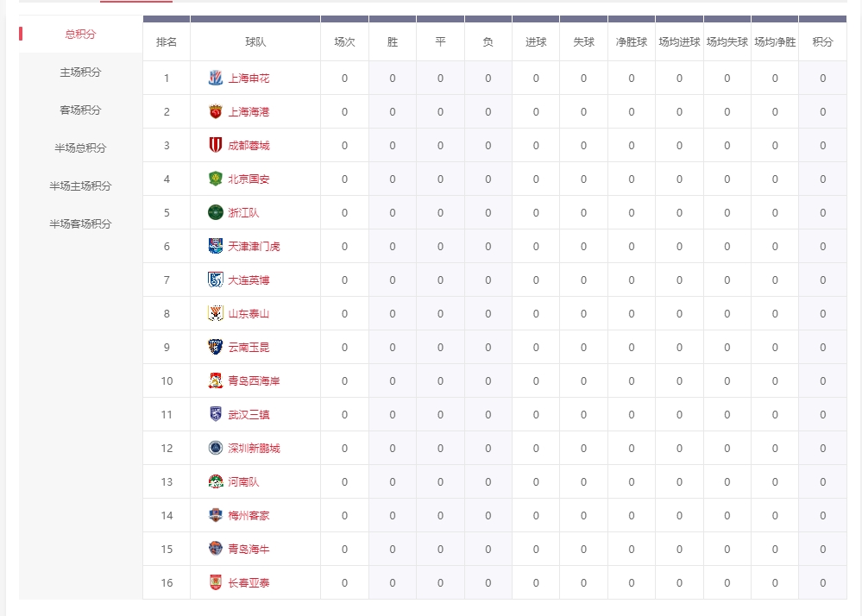Click the 山东泰山 team crest icon

pos(215,314)
